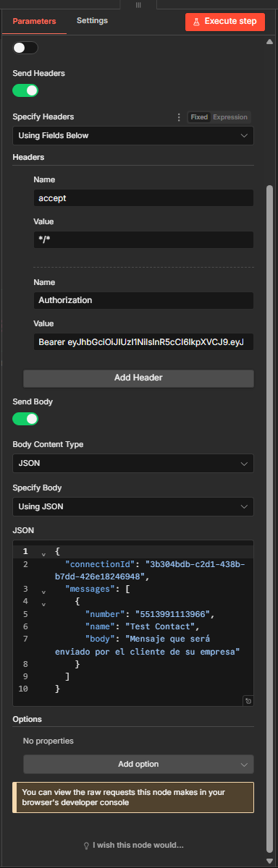The width and height of the screenshot is (278, 868).
Task: Click the header Value field containing */*
Action: pos(143,239)
